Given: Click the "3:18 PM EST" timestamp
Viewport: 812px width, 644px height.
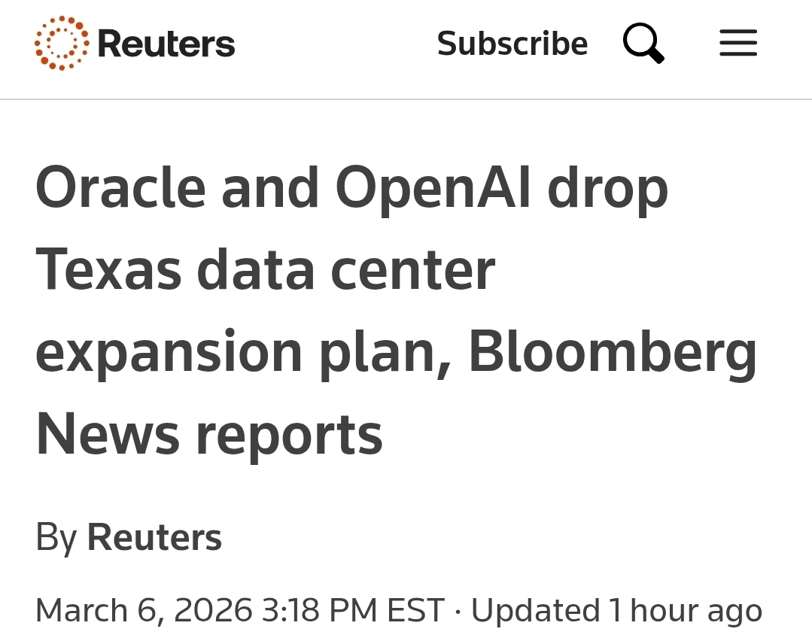Looking at the screenshot, I should click(x=353, y=610).
